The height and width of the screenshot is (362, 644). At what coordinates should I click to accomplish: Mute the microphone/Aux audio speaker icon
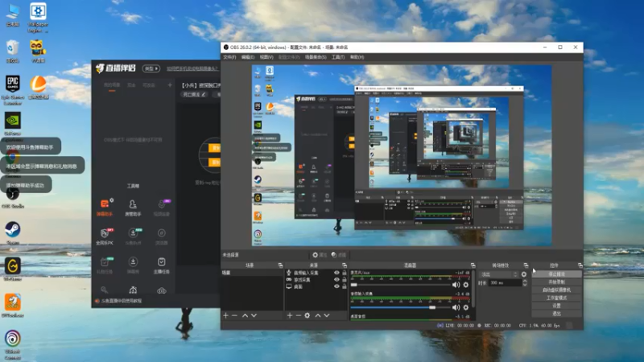[x=456, y=285]
